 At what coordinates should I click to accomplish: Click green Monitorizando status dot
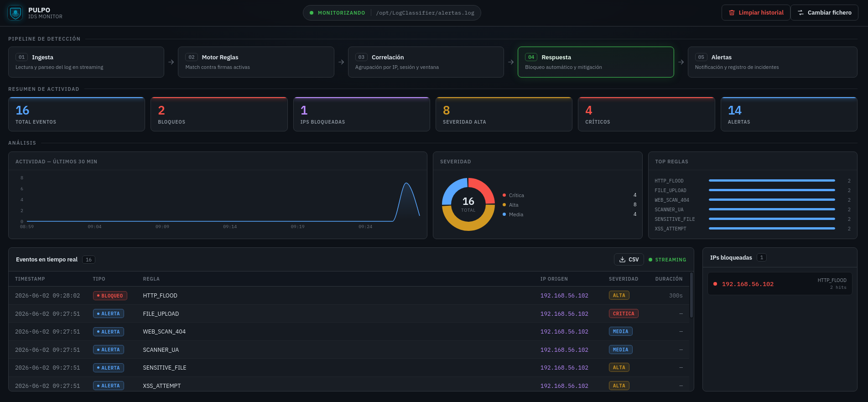point(312,13)
